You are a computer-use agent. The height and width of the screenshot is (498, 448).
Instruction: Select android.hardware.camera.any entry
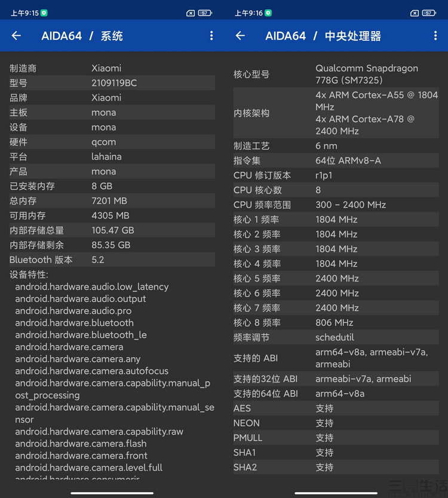click(78, 359)
